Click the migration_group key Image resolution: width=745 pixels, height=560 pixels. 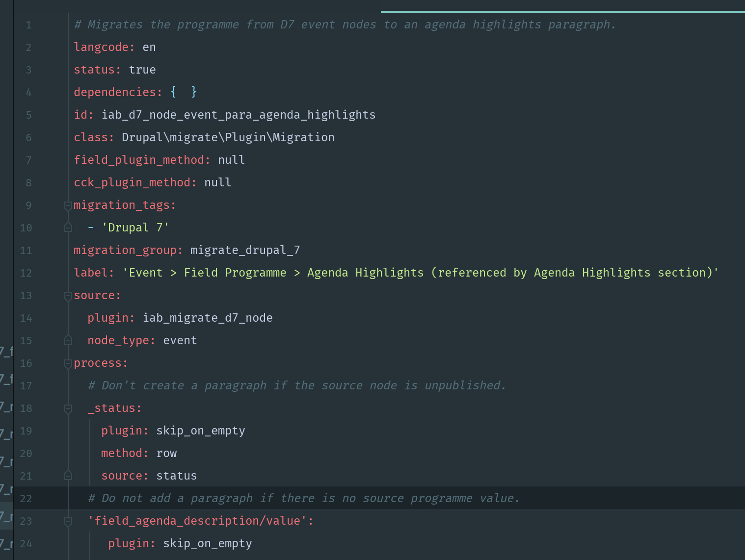(x=128, y=250)
